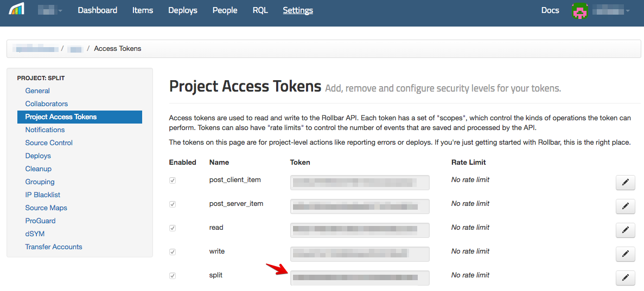Toggle enabled checkbox for read token

[173, 228]
